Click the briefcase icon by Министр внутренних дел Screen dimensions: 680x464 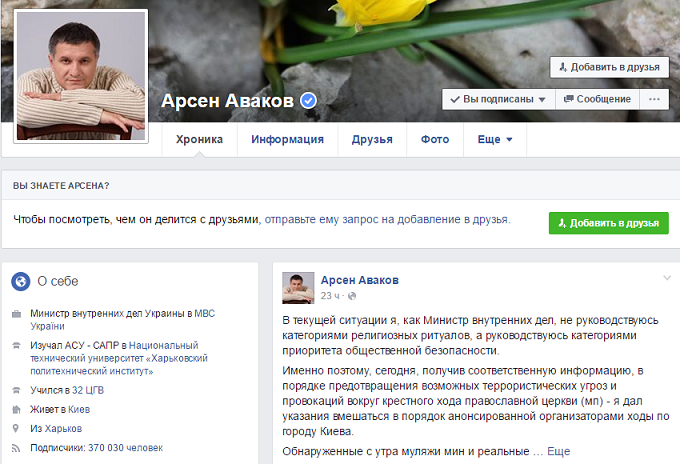16,314
